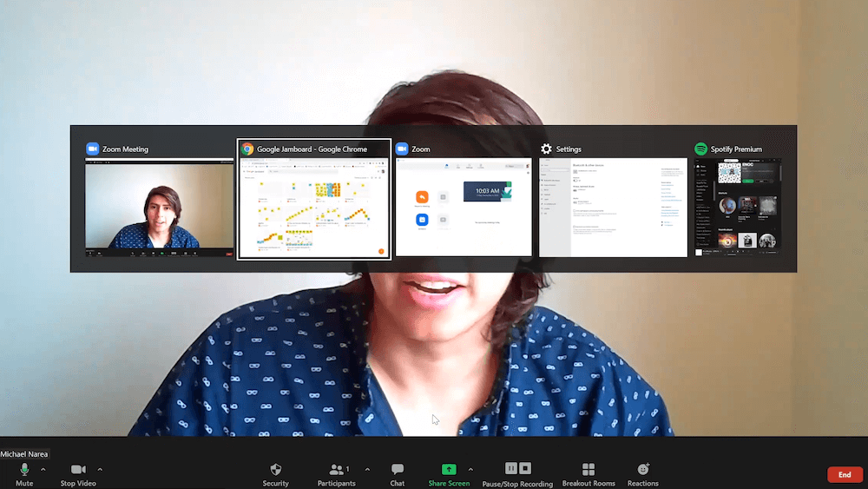This screenshot has height=489, width=868.
Task: Click the Spotify logo in task switcher
Action: point(700,149)
